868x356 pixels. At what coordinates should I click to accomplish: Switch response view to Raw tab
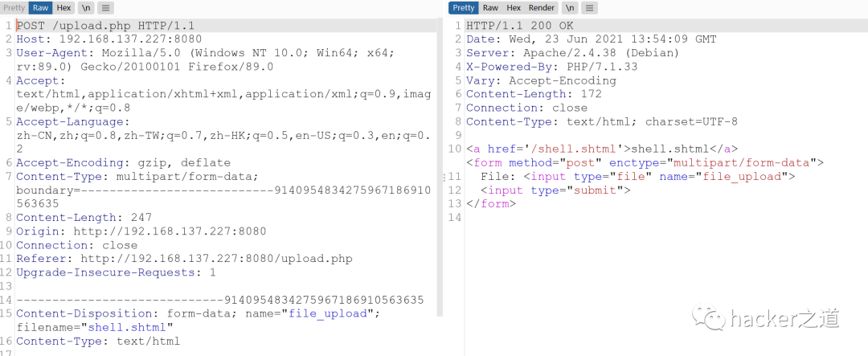tap(490, 8)
